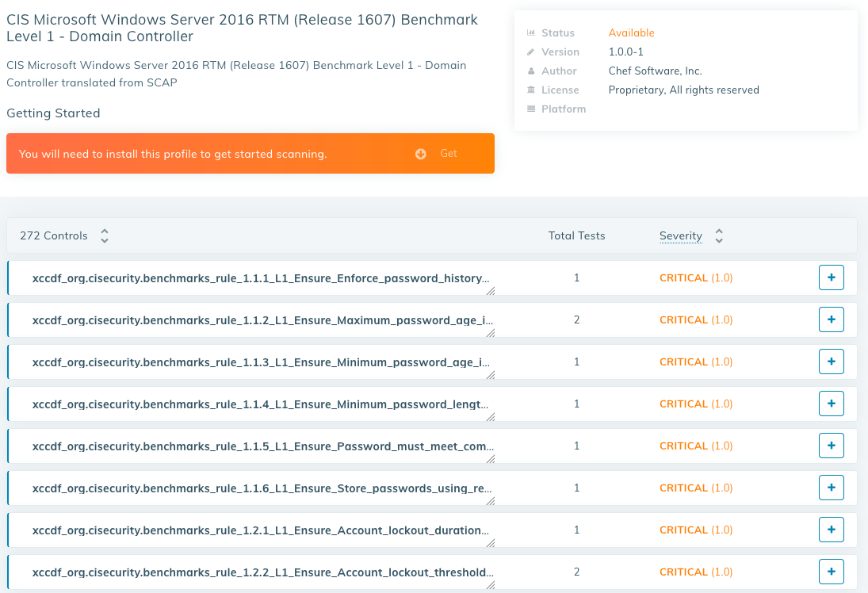Click the circular download icon inside the Get button
Viewport: 868px width, 593px height.
421,153
